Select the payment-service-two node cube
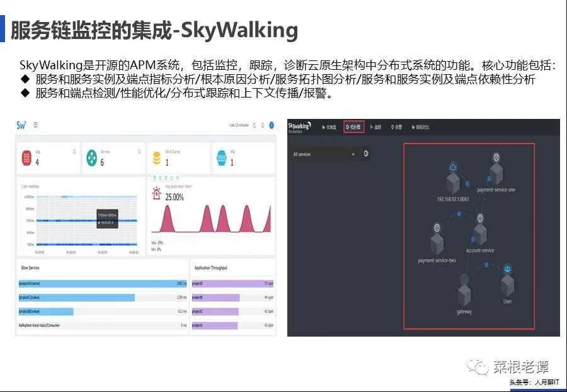The width and height of the screenshot is (567, 392). tap(437, 244)
